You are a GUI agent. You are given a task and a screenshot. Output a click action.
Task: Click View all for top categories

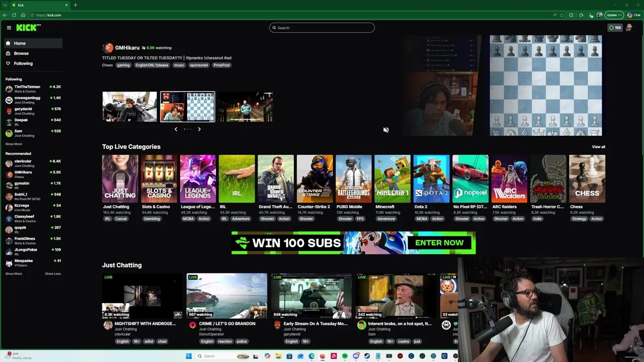(x=598, y=147)
